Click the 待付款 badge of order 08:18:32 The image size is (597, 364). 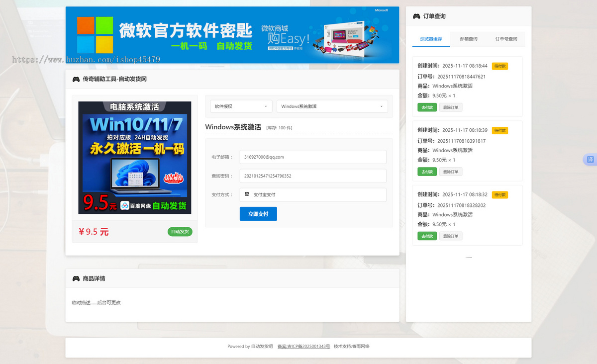tap(500, 195)
